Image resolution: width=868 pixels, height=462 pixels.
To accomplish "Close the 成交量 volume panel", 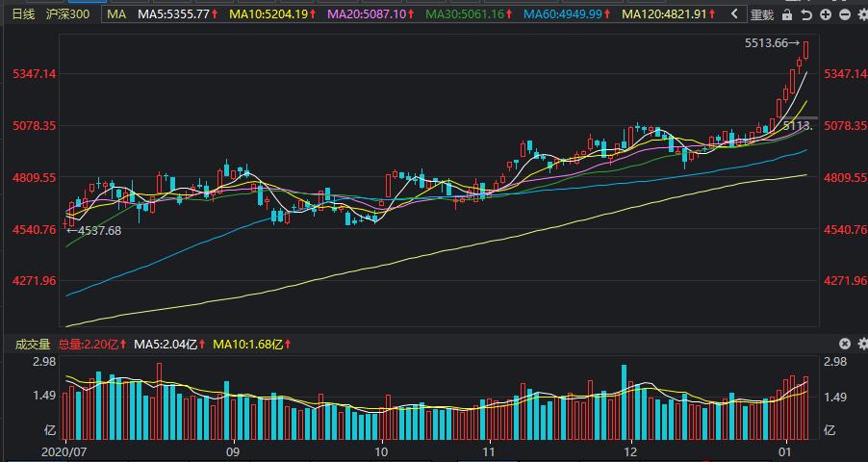I will [845, 344].
